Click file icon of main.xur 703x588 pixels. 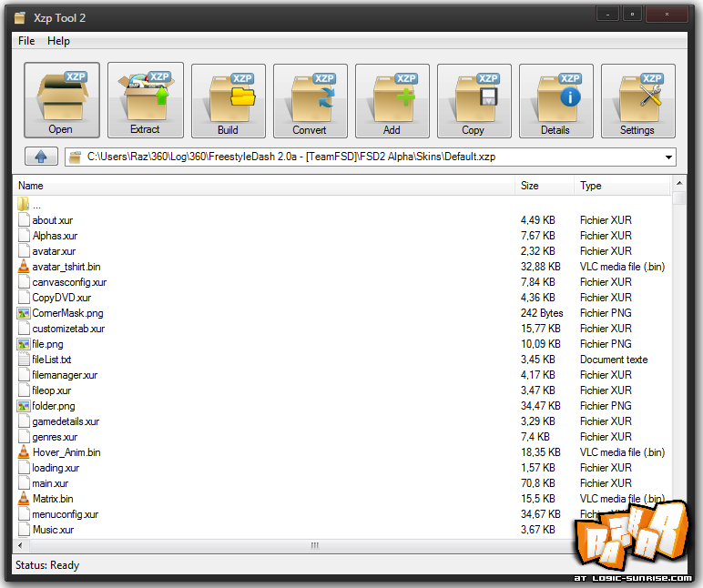pos(24,483)
